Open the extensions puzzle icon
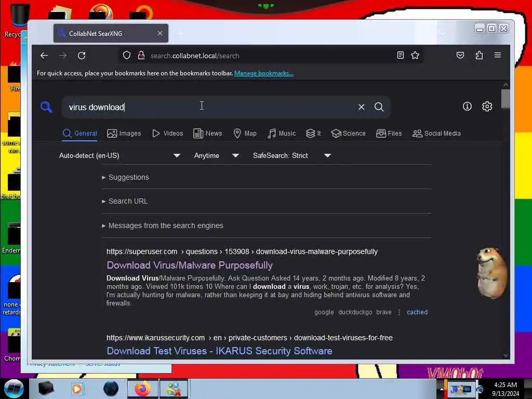532x399 pixels. click(x=479, y=55)
